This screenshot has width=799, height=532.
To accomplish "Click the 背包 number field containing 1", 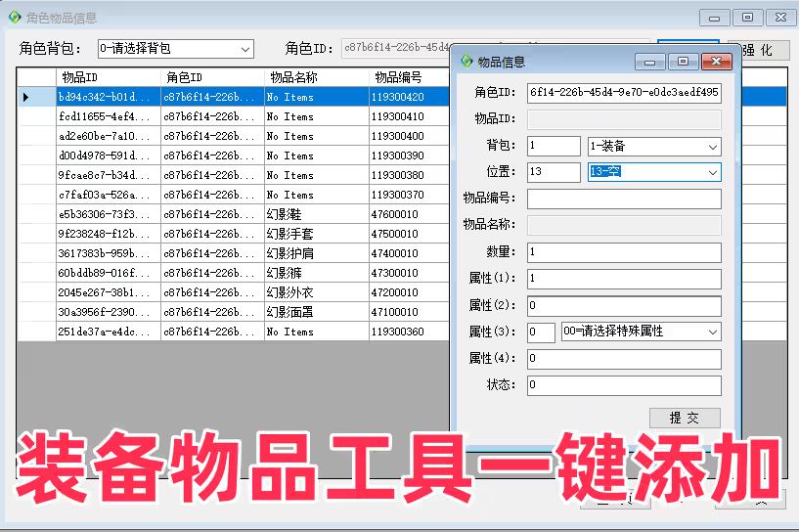I will click(x=554, y=147).
